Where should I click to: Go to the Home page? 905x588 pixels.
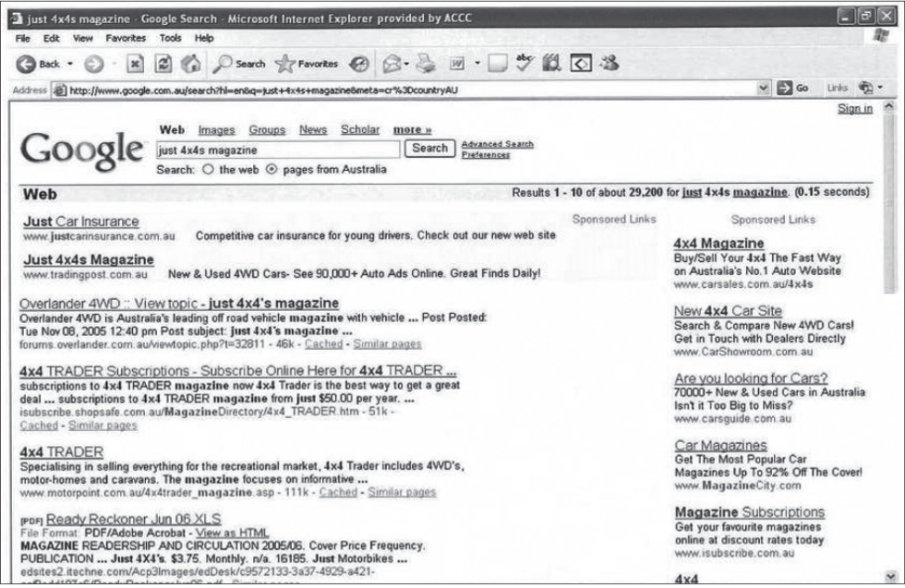coord(191,64)
